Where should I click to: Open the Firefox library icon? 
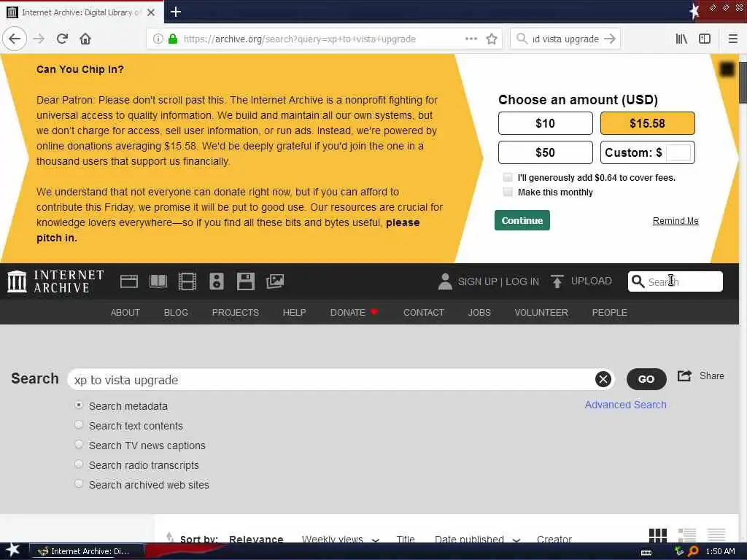[681, 39]
